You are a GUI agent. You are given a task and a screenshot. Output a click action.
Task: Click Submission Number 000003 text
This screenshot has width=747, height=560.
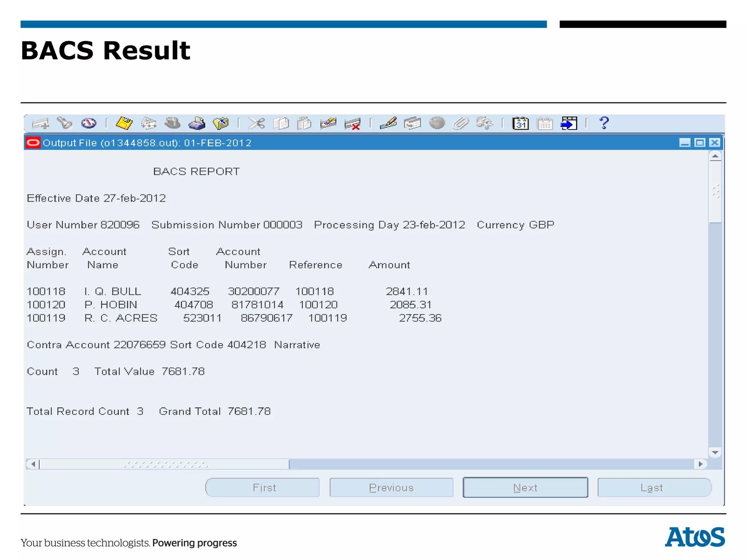coord(227,225)
